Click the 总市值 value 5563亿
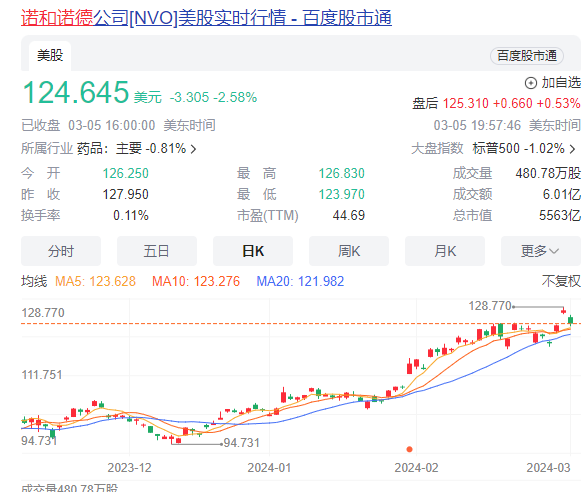 coord(560,215)
